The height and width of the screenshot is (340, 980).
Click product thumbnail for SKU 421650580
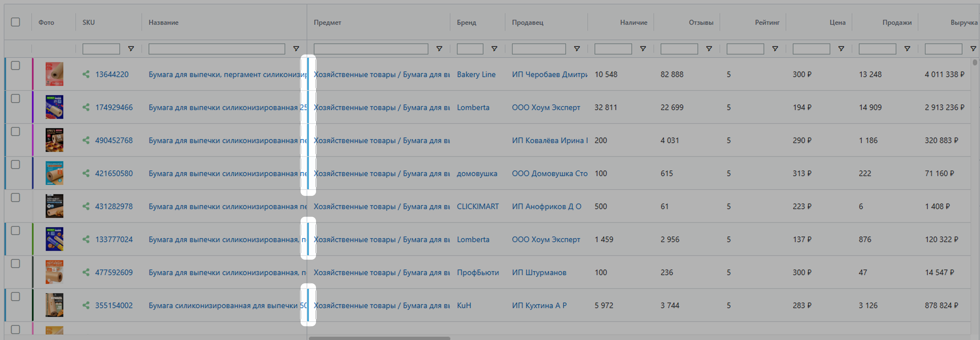(x=55, y=173)
